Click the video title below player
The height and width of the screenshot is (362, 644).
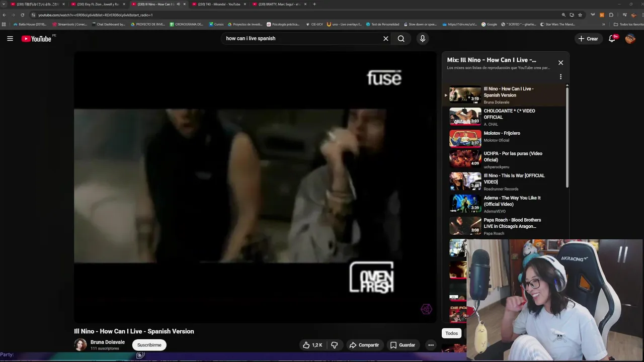click(134, 331)
